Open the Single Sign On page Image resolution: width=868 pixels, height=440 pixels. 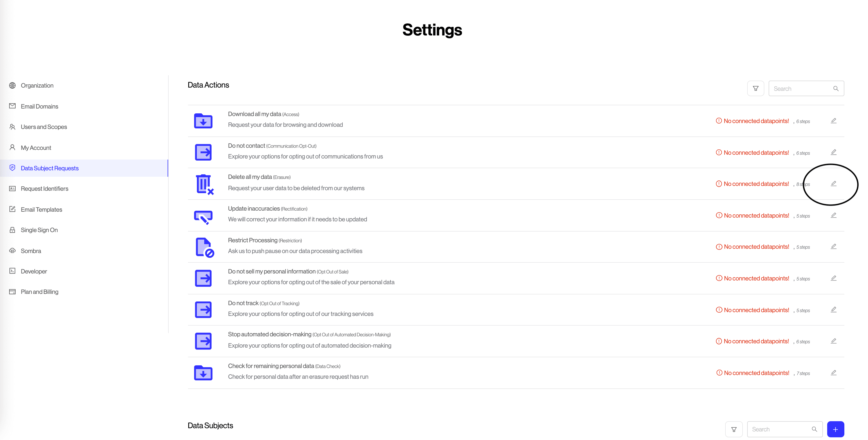39,230
